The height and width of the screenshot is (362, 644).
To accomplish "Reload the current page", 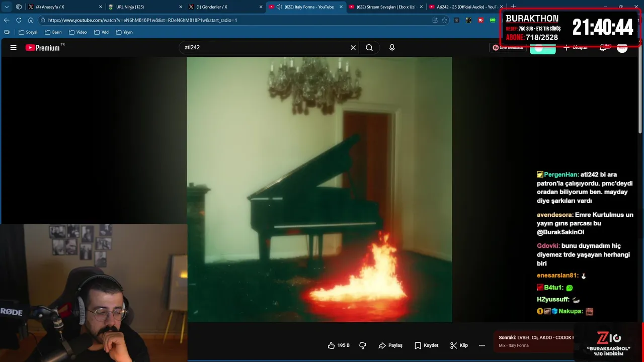I will pos(19,20).
